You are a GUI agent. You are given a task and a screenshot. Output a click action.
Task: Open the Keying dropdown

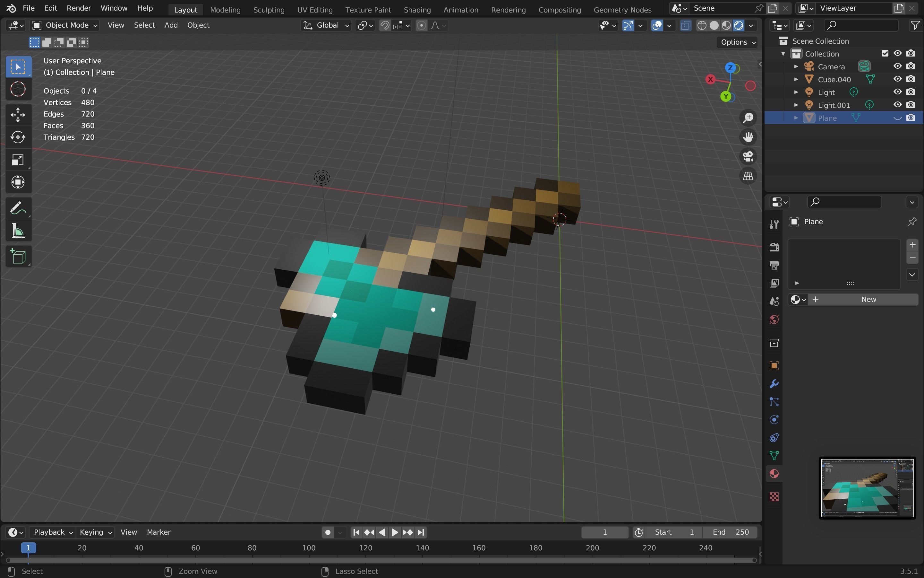pyautogui.click(x=95, y=532)
